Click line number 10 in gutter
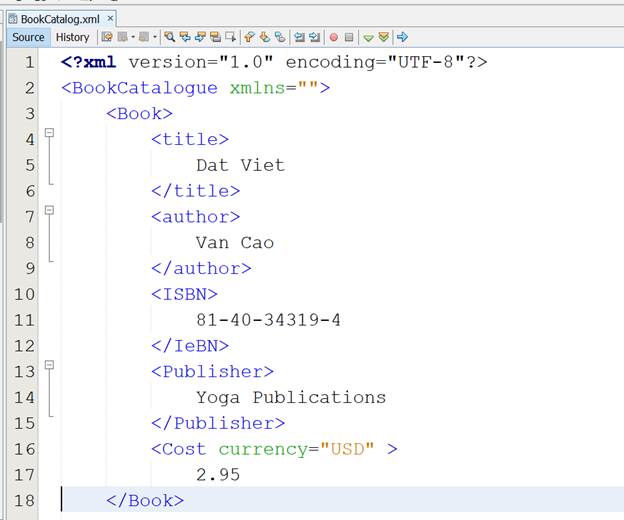 (24, 294)
